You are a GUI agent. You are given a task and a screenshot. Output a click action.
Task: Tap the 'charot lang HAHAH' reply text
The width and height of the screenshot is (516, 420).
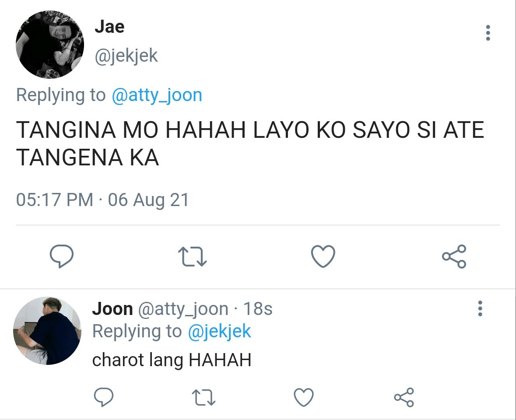(172, 360)
